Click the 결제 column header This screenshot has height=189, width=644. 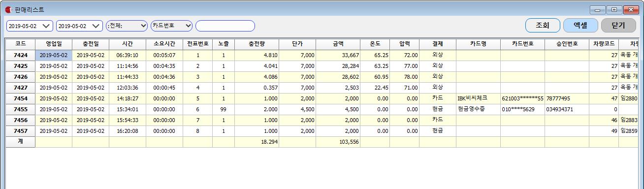[438, 44]
